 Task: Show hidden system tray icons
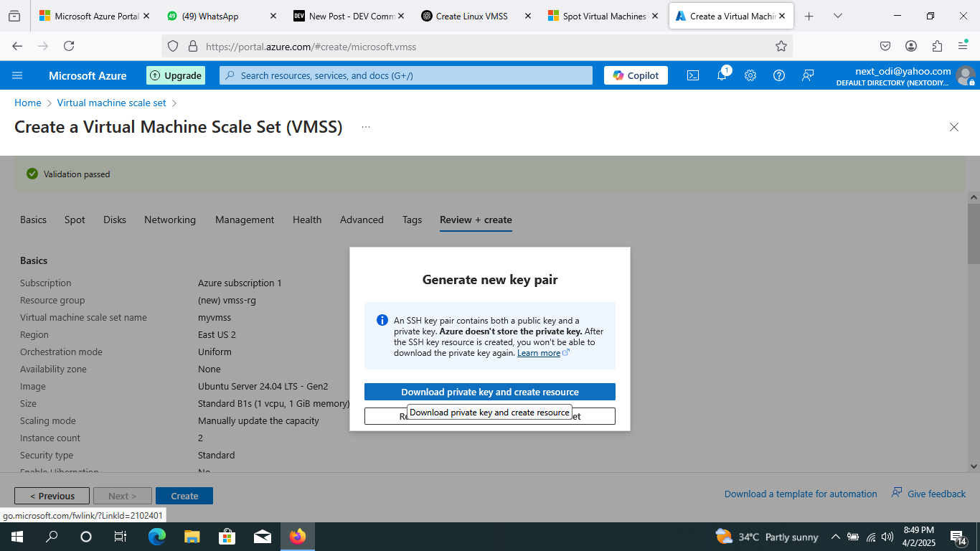coord(835,537)
